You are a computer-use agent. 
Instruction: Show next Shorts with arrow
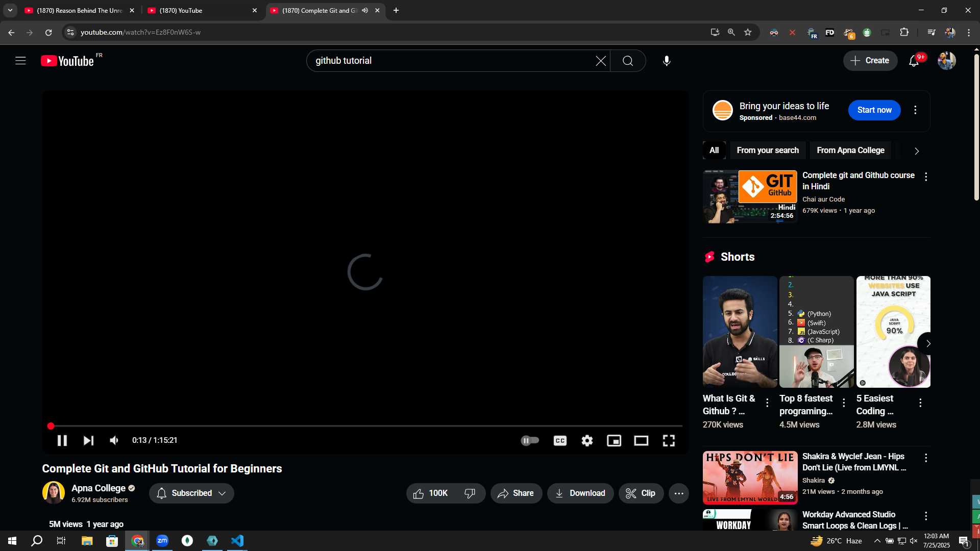[928, 344]
